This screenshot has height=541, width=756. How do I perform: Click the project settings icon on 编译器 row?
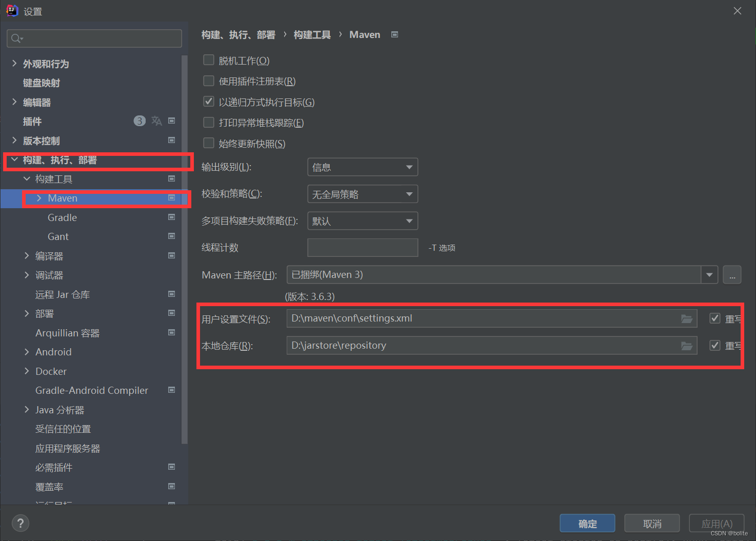(x=172, y=255)
